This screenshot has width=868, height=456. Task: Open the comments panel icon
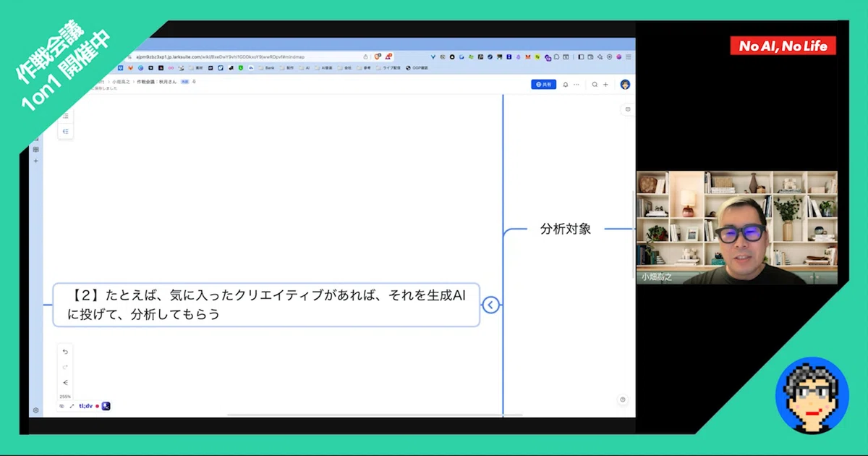(627, 109)
